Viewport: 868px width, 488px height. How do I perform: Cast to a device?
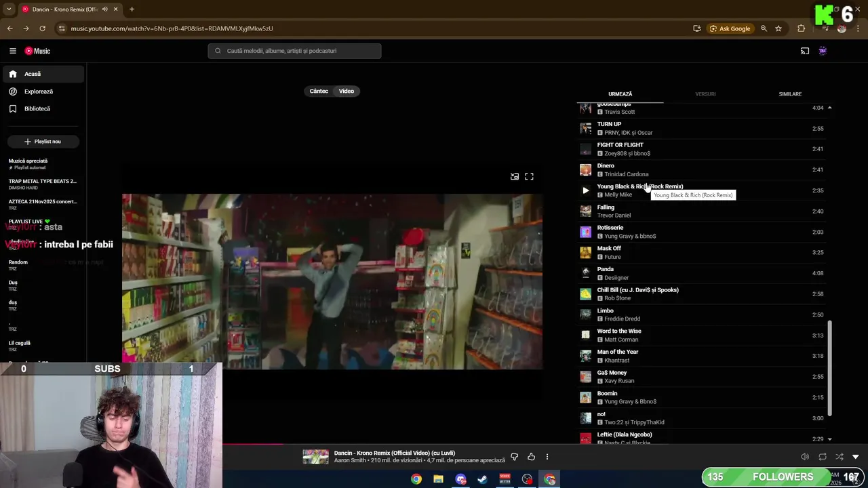point(805,51)
